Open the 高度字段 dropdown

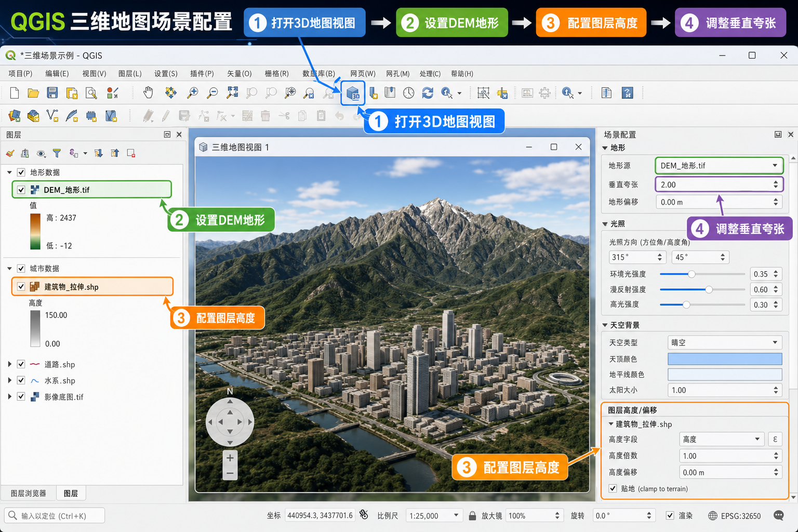pyautogui.click(x=722, y=439)
